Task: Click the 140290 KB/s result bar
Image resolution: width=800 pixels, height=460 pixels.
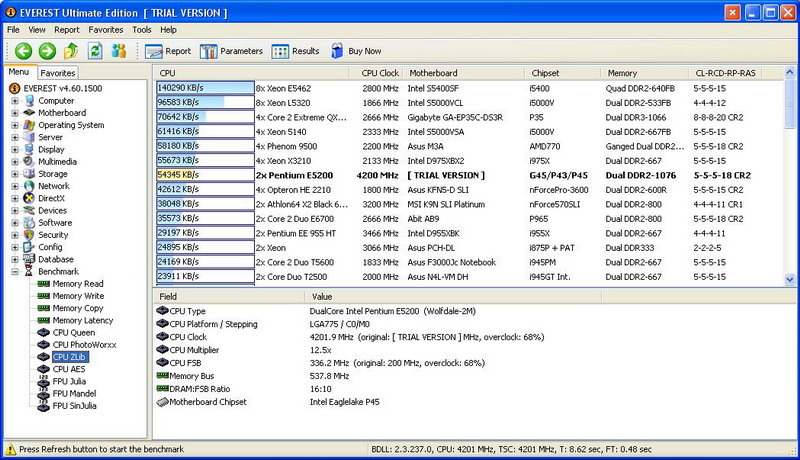Action: (x=205, y=88)
